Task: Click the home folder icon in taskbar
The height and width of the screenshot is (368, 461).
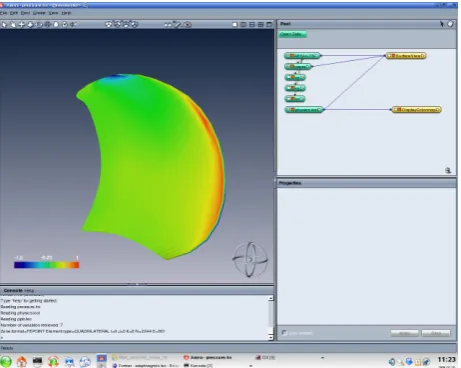Action: point(22,361)
